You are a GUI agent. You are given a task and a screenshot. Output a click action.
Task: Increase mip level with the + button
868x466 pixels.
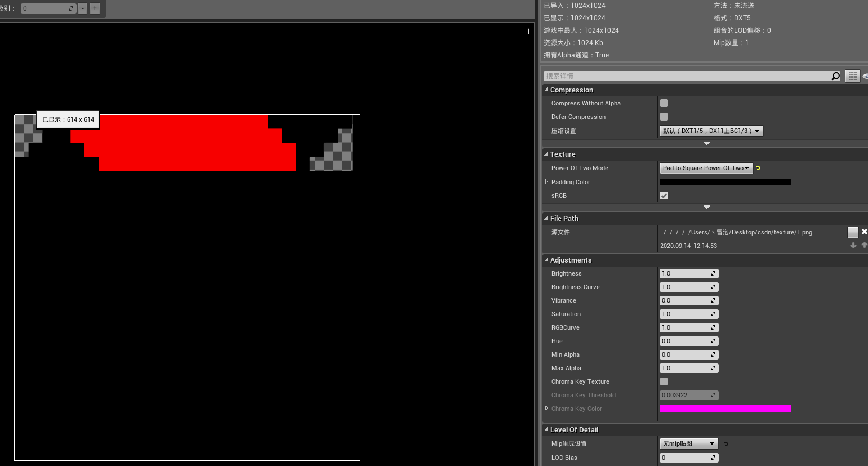point(94,8)
